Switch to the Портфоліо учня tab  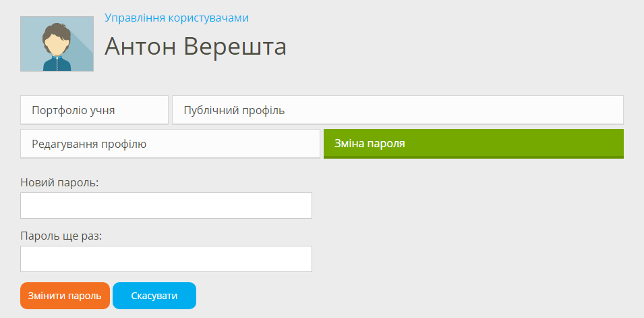pos(94,110)
